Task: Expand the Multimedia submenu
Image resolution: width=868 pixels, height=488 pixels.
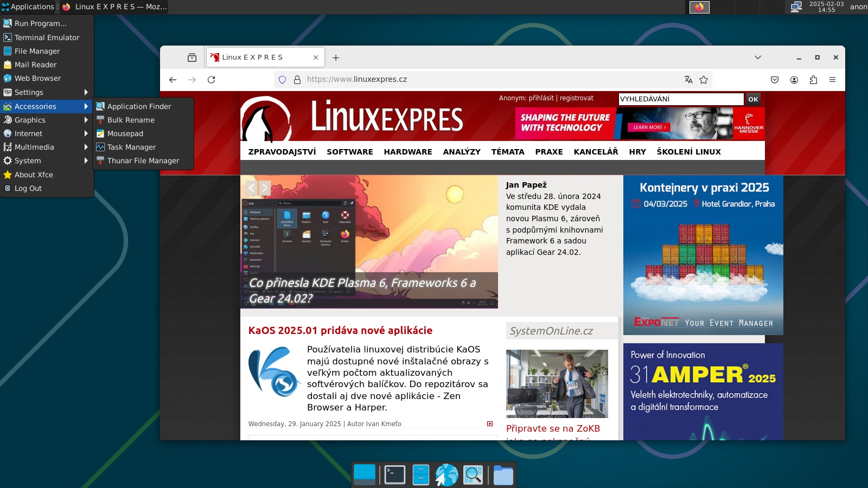Action: pos(46,147)
